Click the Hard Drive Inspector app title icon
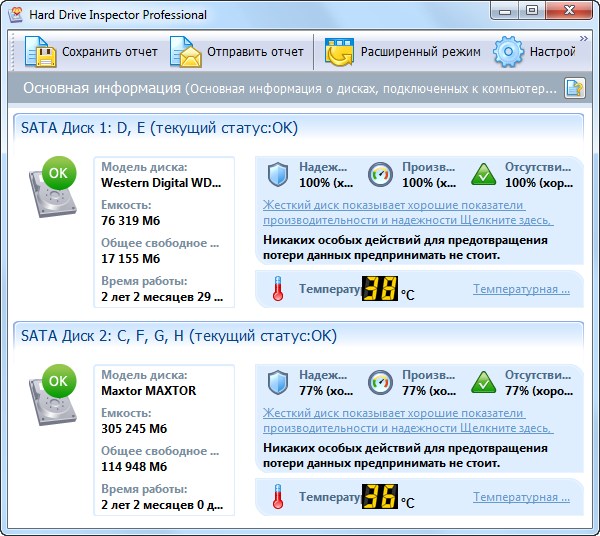This screenshot has height=536, width=600. click(16, 15)
